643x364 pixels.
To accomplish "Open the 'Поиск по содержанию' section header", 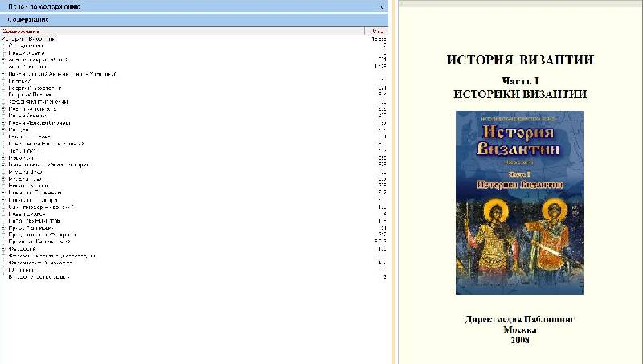I will [194, 6].
